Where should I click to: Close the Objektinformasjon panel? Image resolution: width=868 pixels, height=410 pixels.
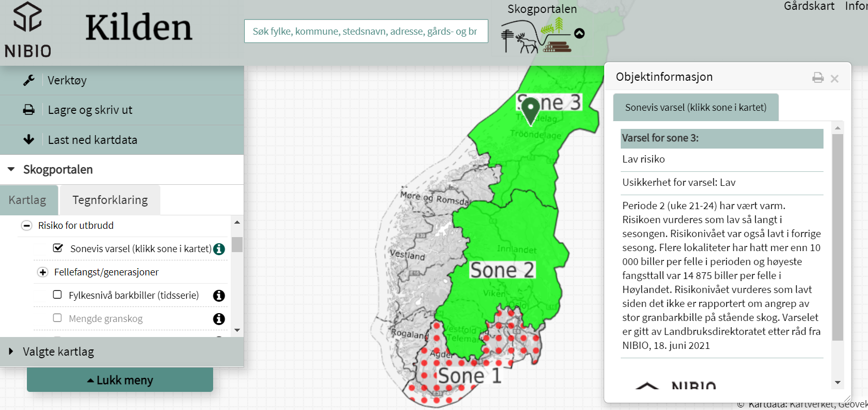[834, 79]
